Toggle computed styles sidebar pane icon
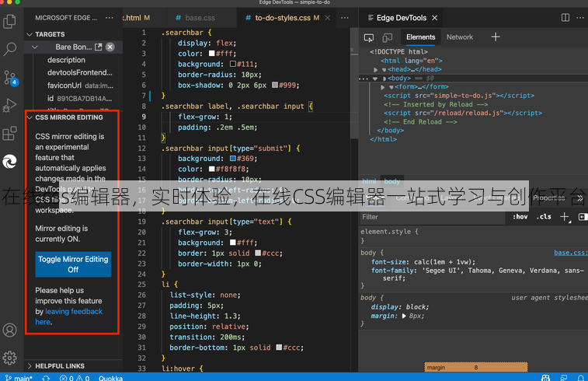 coord(583,217)
